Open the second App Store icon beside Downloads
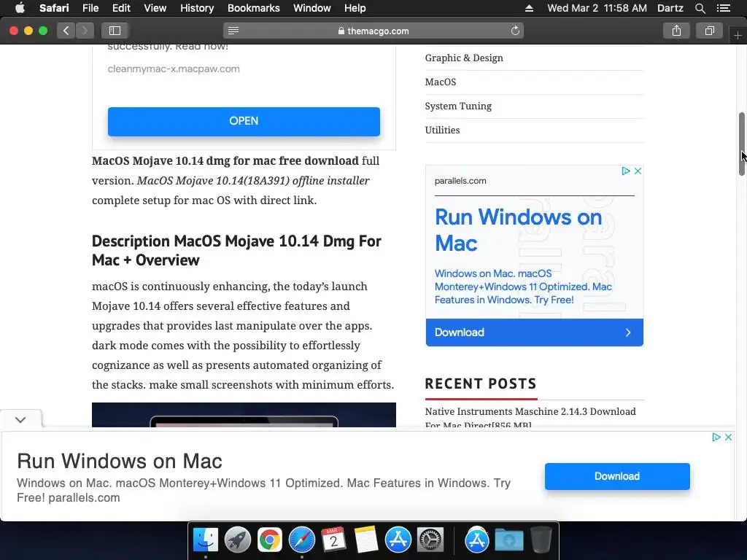Viewport: 747px width, 560px height. [x=477, y=540]
